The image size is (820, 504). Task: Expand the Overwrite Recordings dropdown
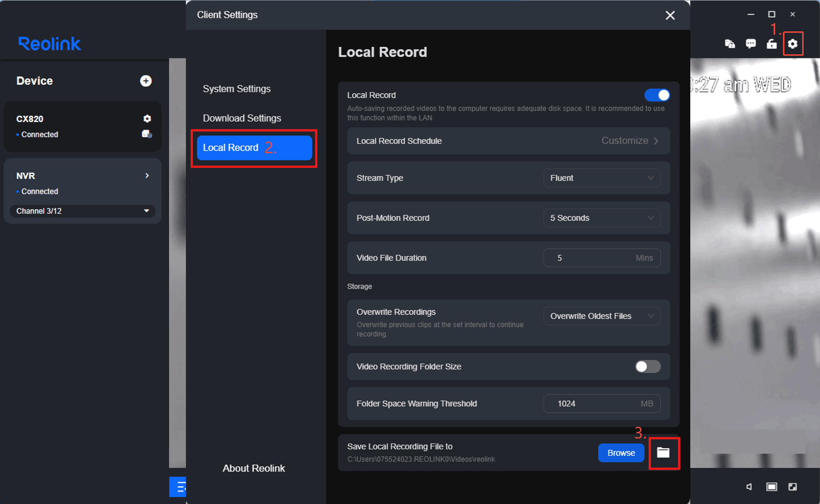coord(602,316)
